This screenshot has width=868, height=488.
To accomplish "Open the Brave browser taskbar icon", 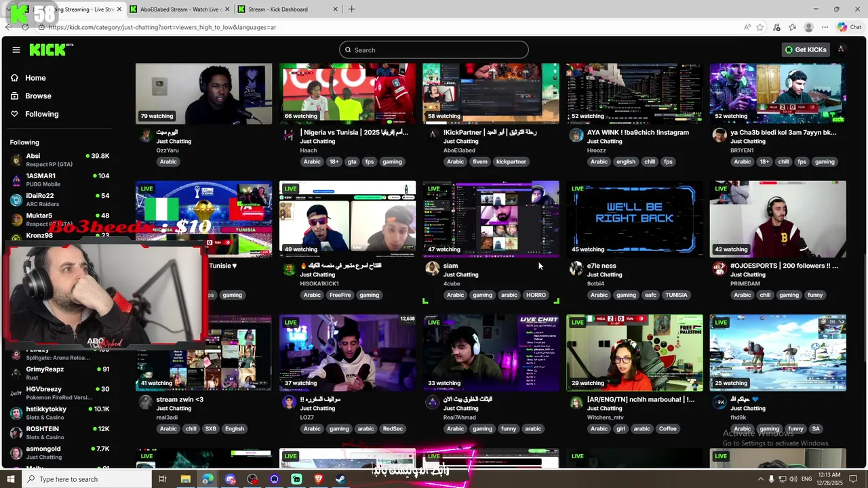I will point(319,479).
